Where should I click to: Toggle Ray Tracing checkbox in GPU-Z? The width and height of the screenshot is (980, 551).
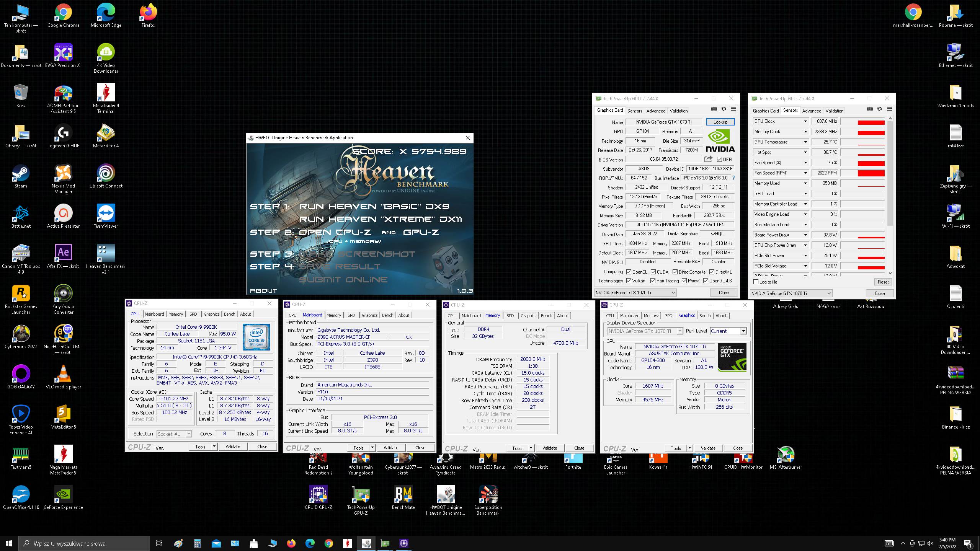pyautogui.click(x=653, y=281)
